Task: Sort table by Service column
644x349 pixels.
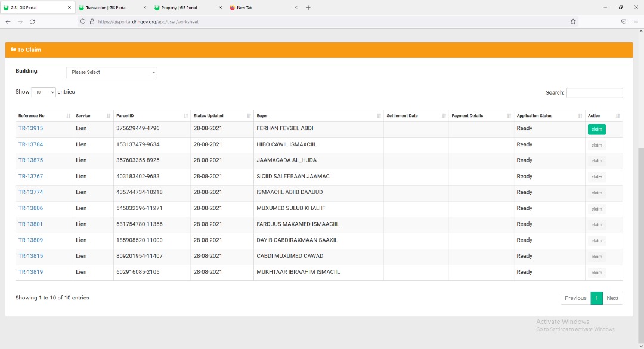Action: pyautogui.click(x=93, y=116)
